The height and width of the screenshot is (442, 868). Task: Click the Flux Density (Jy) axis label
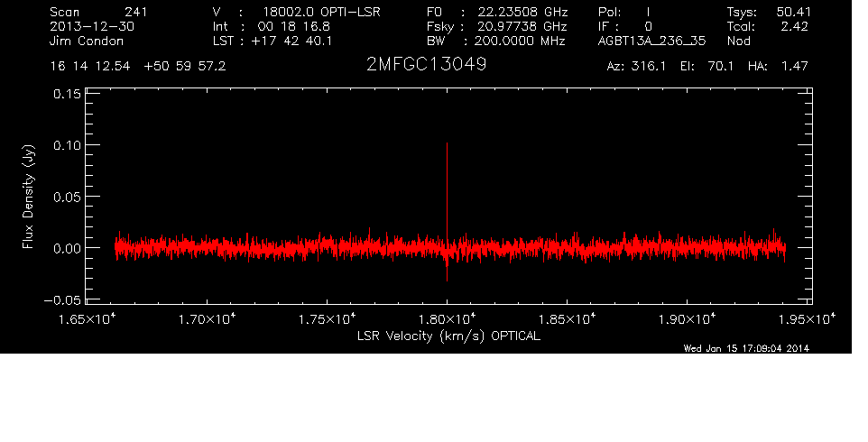pos(28,197)
